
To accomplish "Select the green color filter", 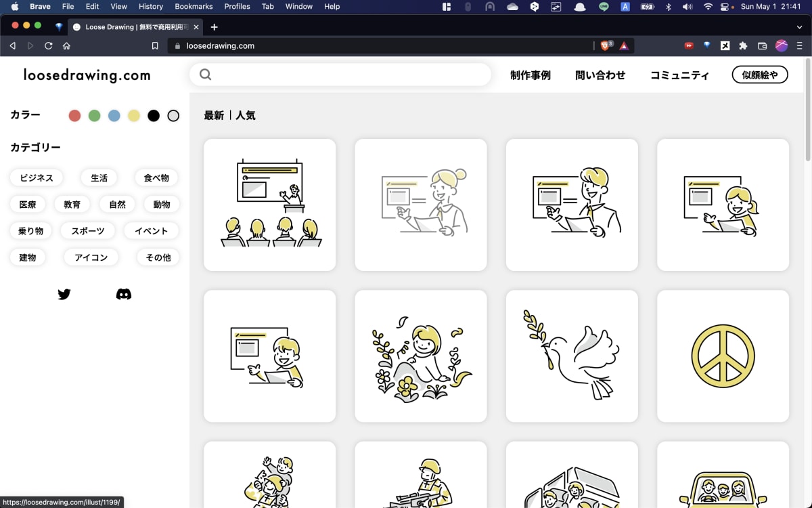I will coord(94,116).
